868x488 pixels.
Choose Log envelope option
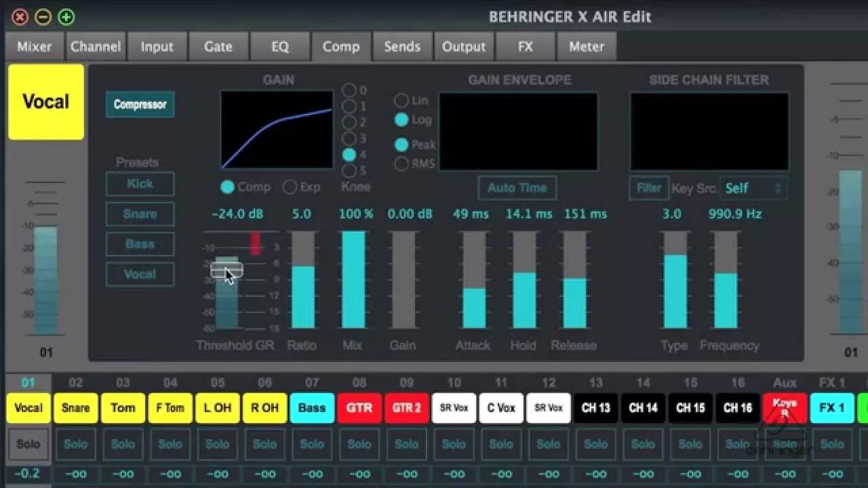click(401, 120)
